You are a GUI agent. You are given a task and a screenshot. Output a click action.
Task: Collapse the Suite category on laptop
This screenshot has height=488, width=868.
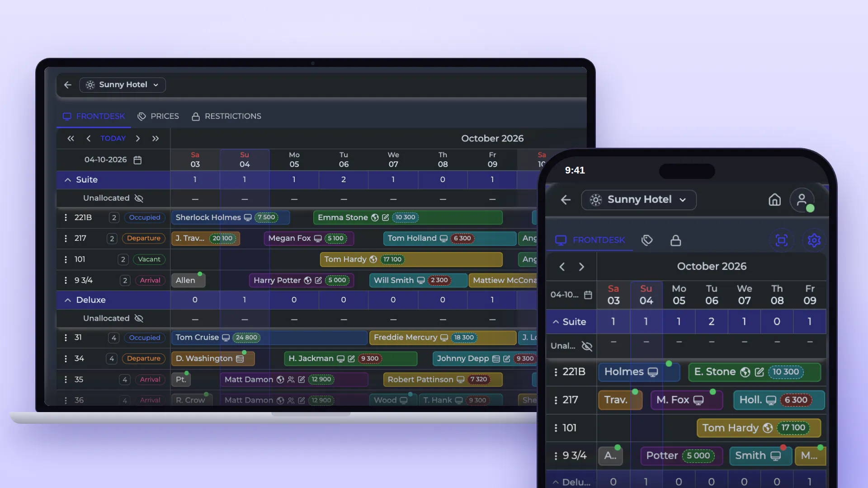click(x=68, y=180)
